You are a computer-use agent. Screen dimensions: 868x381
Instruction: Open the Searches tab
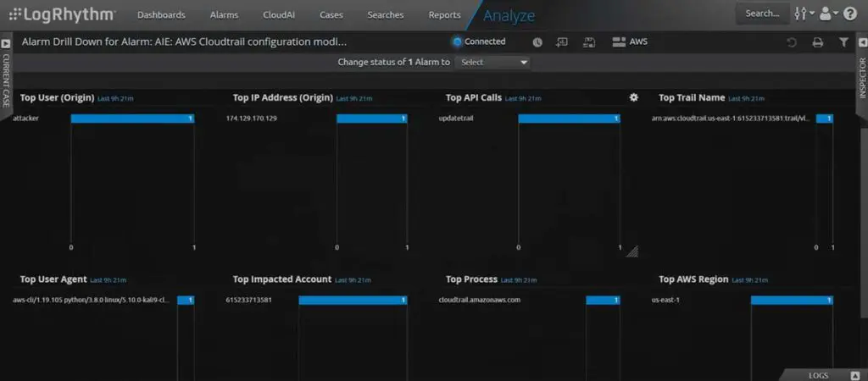[386, 15]
